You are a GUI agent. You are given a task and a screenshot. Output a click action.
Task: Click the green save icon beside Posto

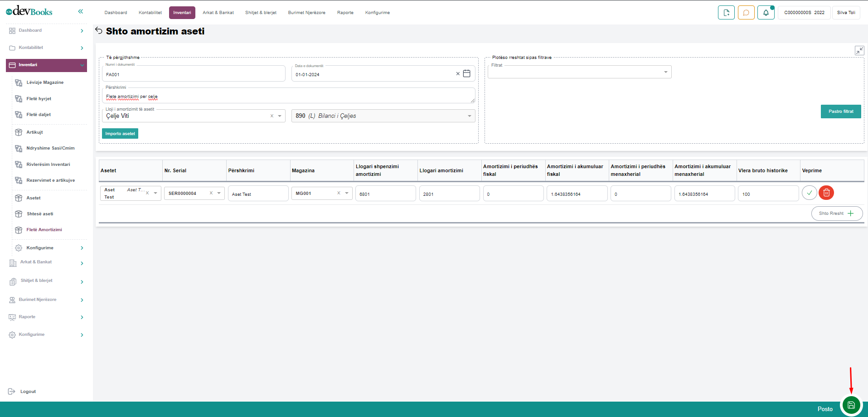[x=851, y=405]
